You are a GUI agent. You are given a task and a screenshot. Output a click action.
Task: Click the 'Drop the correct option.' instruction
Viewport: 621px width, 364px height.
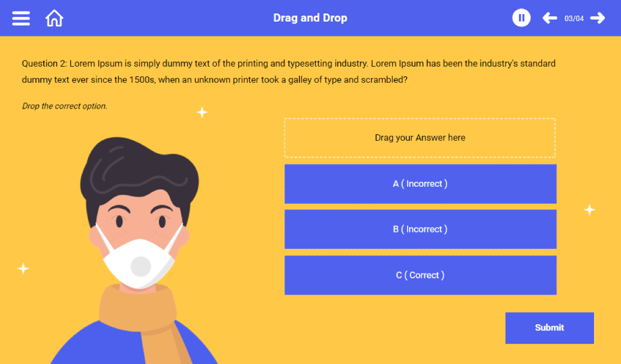pyautogui.click(x=65, y=106)
